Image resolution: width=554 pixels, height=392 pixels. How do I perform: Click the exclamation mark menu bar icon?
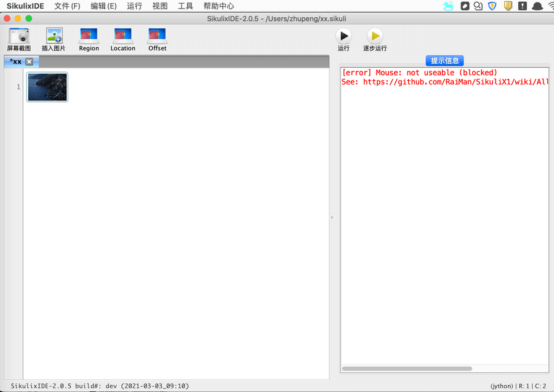523,6
